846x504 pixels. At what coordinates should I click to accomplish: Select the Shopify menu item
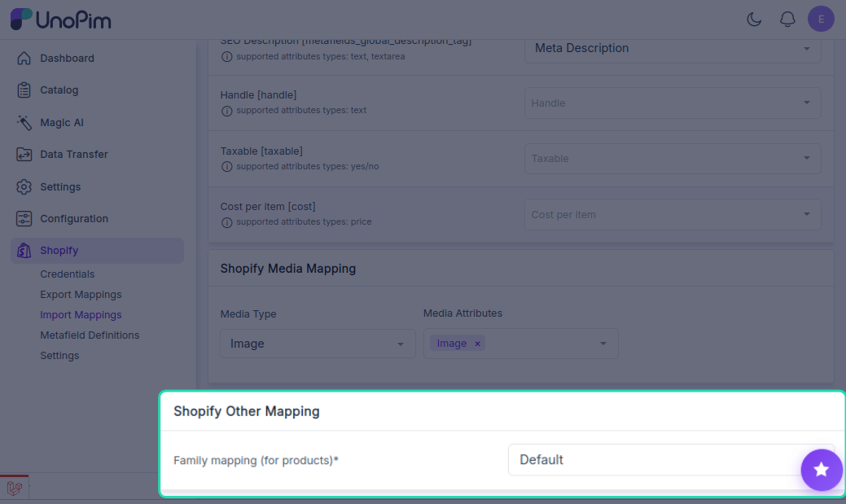[x=97, y=251]
